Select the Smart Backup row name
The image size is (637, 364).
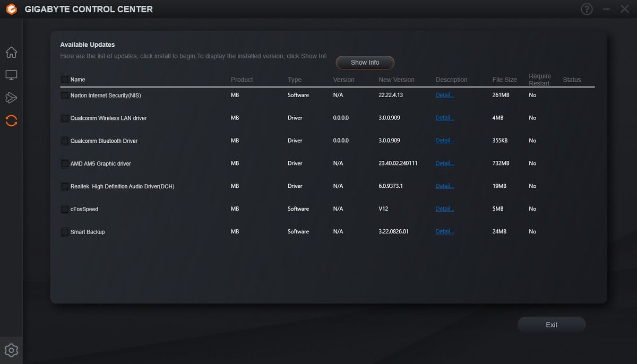tap(88, 232)
